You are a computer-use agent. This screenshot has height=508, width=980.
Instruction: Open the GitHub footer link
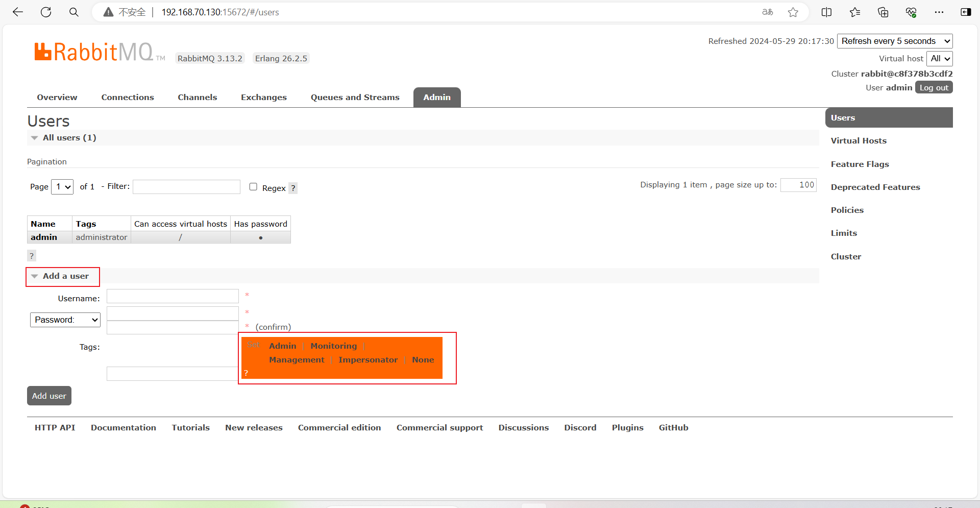click(673, 427)
